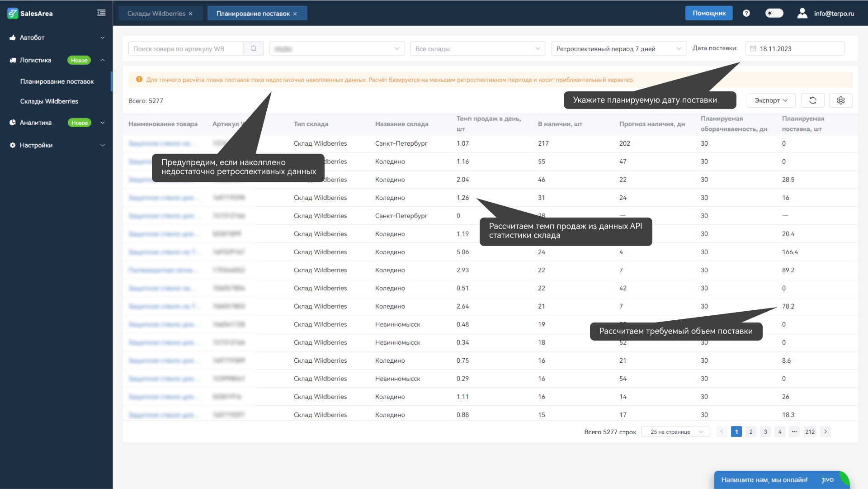The width and height of the screenshot is (868, 489).
Task: Select Планирование поставок in sidebar
Action: point(57,81)
